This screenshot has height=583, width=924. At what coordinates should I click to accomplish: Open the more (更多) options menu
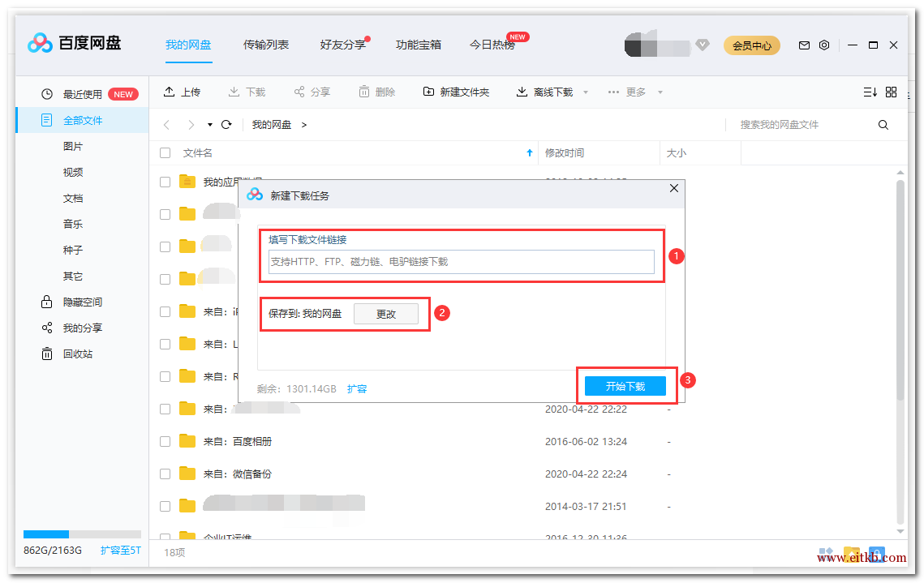point(627,92)
